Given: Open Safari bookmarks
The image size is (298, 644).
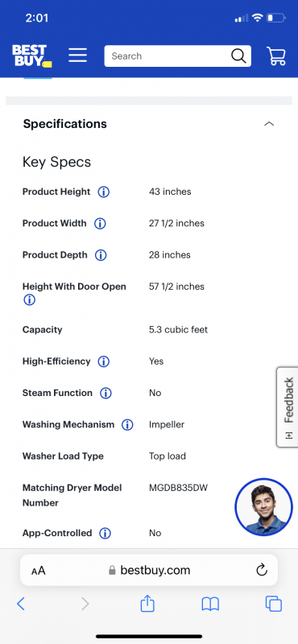Looking at the screenshot, I should (x=210, y=604).
